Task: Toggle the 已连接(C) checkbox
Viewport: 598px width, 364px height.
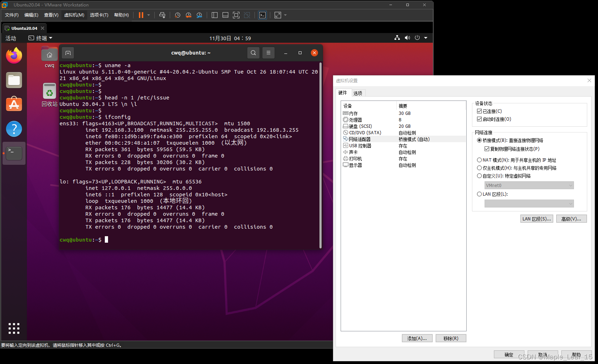Action: coord(479,111)
